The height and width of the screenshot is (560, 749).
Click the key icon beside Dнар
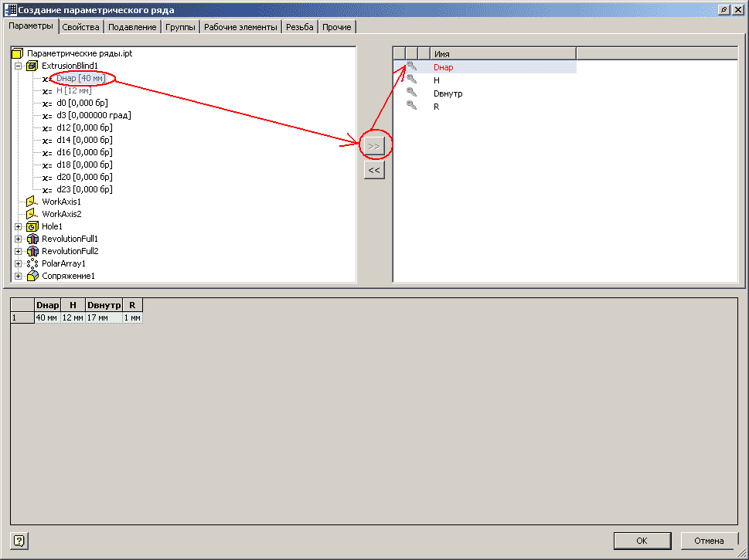point(411,67)
